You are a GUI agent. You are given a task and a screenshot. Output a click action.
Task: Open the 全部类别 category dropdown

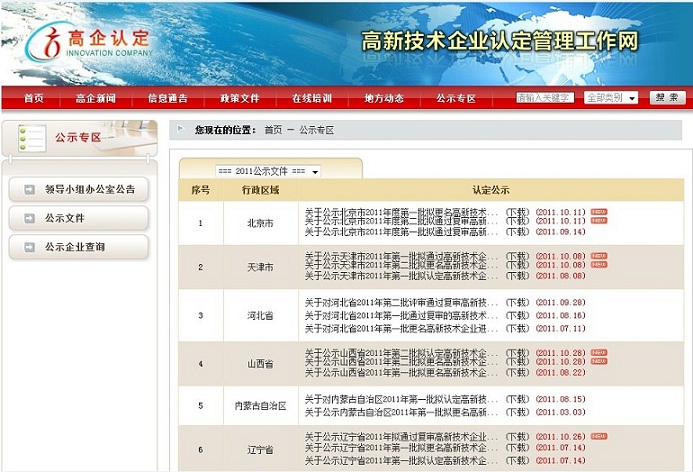pos(610,98)
